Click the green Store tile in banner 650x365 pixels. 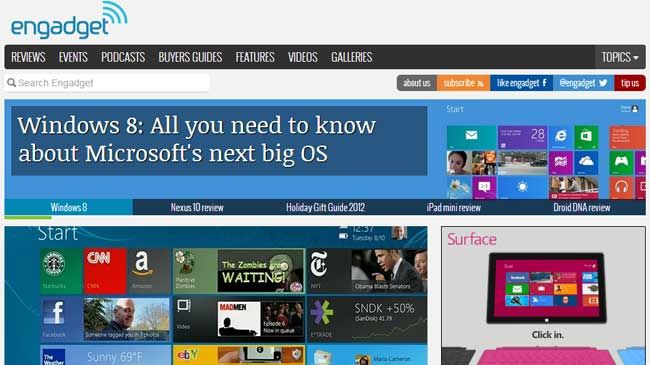(586, 137)
